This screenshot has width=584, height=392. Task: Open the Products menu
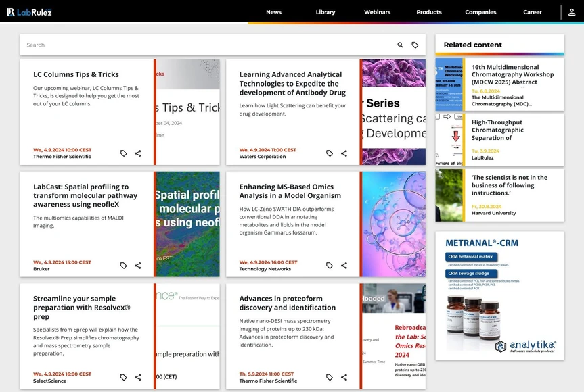point(429,12)
